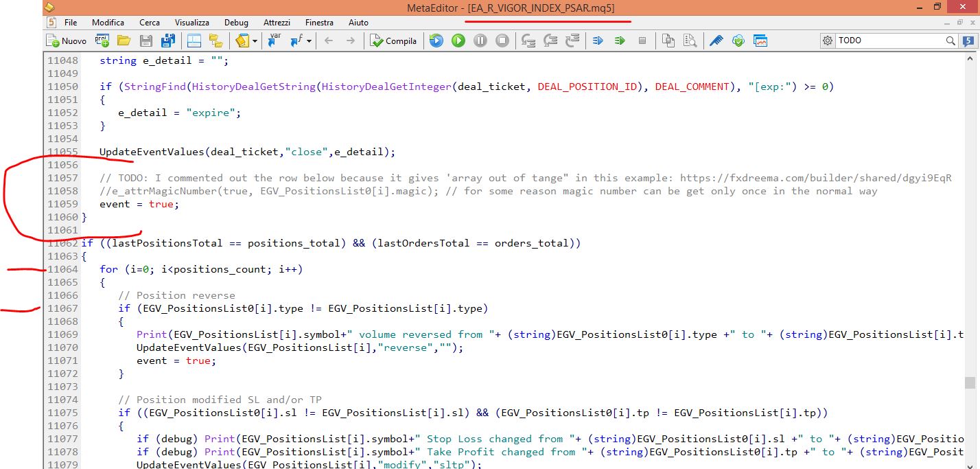Click the 'event = true;' line at 11059
Image resolution: width=980 pixels, height=469 pixels.
pyautogui.click(x=139, y=204)
